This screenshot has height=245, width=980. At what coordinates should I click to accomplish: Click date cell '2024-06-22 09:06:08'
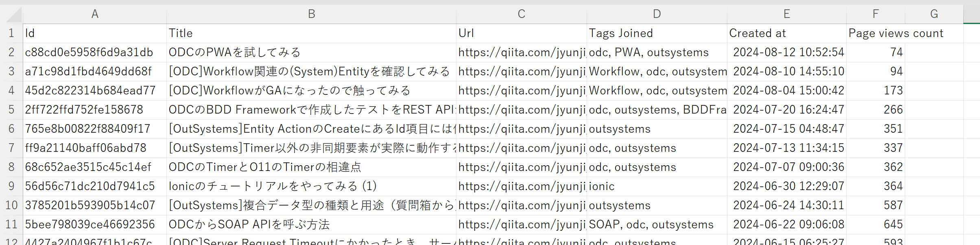(x=786, y=225)
